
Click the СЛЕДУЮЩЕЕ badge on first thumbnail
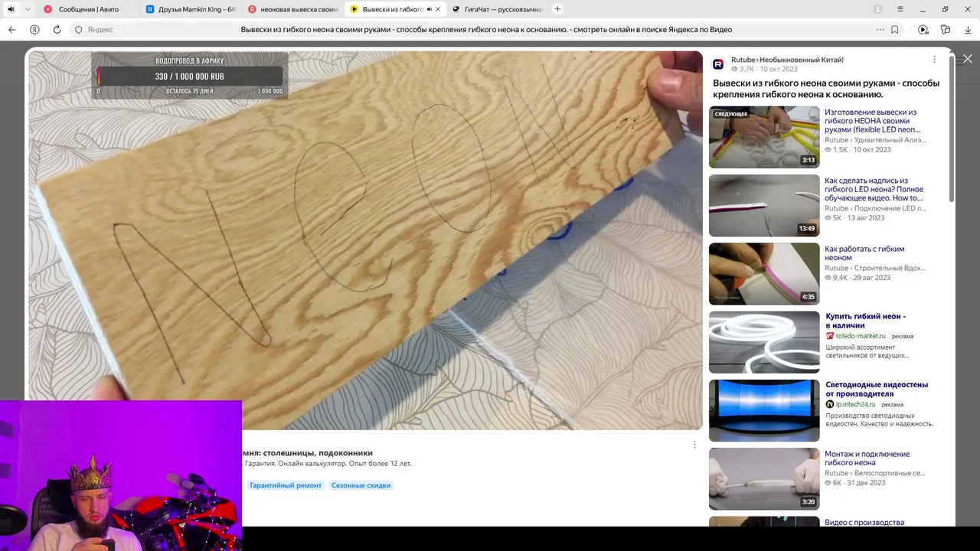point(731,114)
